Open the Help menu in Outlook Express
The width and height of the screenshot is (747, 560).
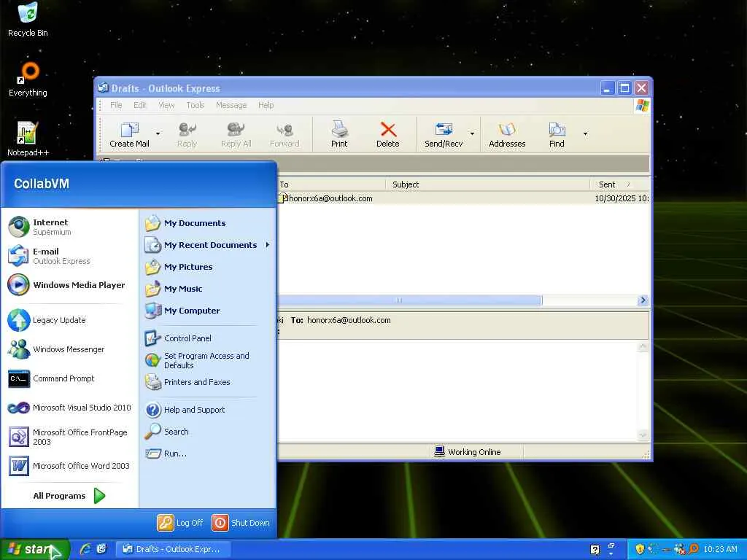[266, 105]
